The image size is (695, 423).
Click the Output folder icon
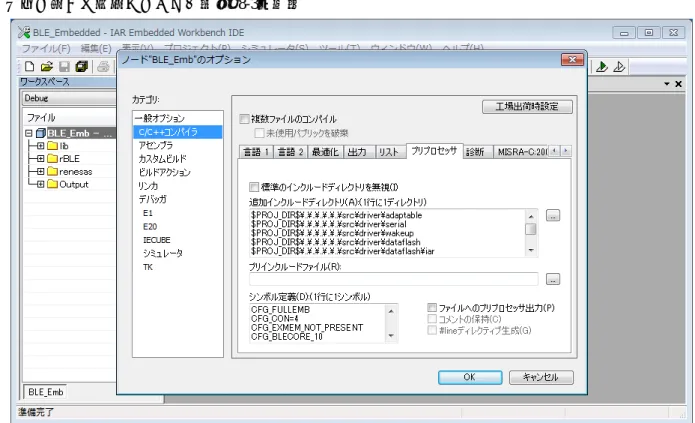pyautogui.click(x=53, y=184)
